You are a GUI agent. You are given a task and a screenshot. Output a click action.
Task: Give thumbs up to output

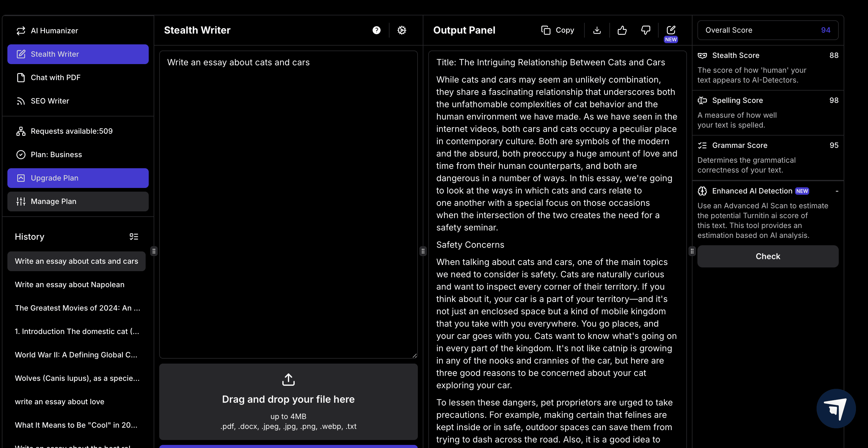click(x=622, y=30)
